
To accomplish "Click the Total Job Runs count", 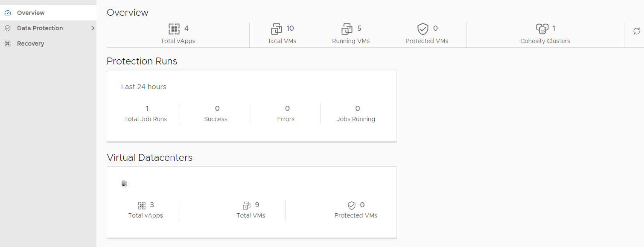I will 147,109.
